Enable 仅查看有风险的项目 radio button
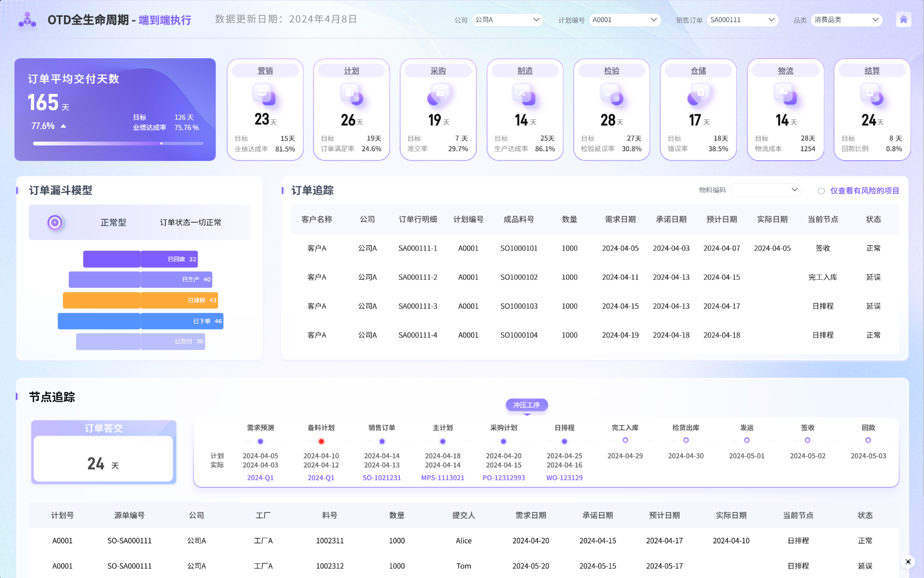The image size is (924, 578). click(821, 191)
